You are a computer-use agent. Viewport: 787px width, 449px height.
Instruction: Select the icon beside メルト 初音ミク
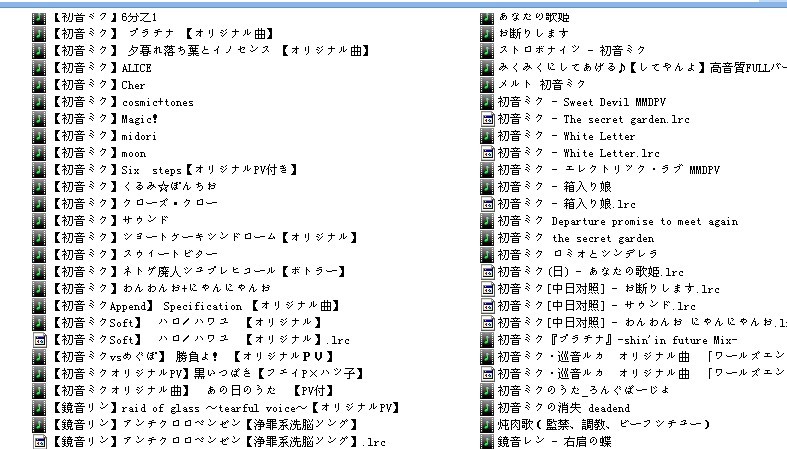click(487, 84)
